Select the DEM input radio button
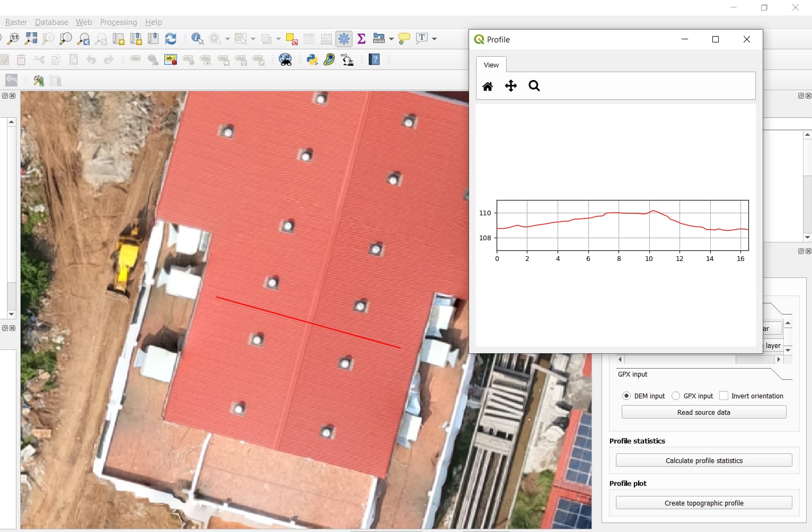 [626, 396]
